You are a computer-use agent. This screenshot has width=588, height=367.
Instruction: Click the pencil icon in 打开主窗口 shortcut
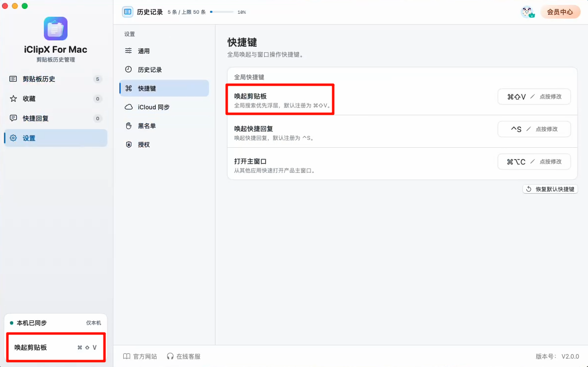[532, 162]
